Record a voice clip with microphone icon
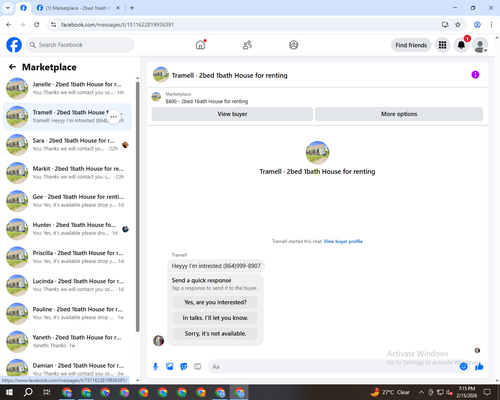 point(155,367)
